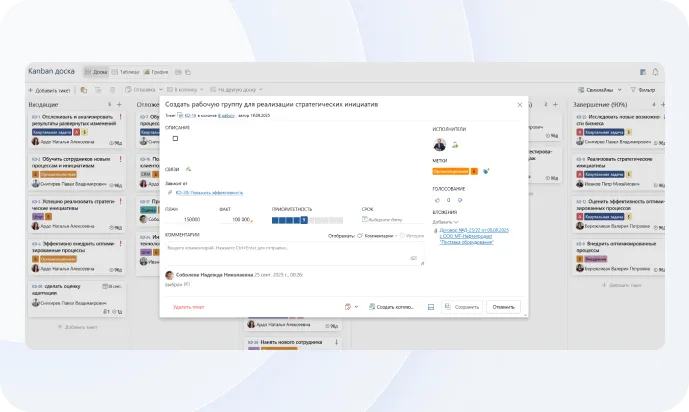Click the thumbs down vote icon
Image resolution: width=689 pixels, height=412 pixels.
(x=458, y=199)
